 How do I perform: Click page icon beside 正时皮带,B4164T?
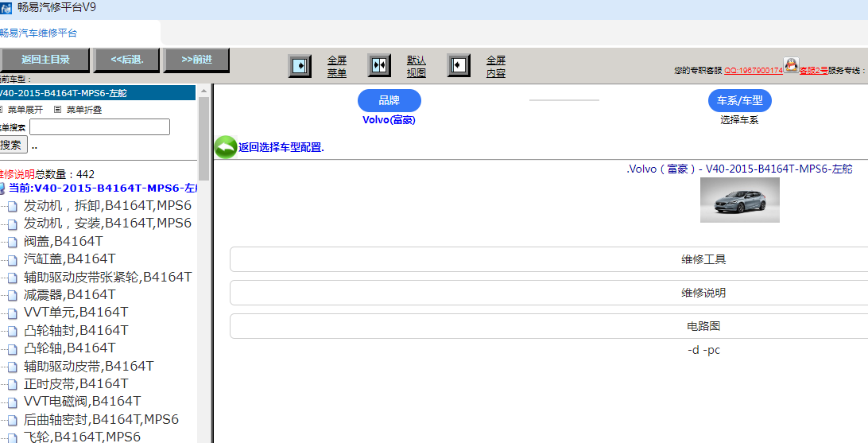pyautogui.click(x=12, y=385)
